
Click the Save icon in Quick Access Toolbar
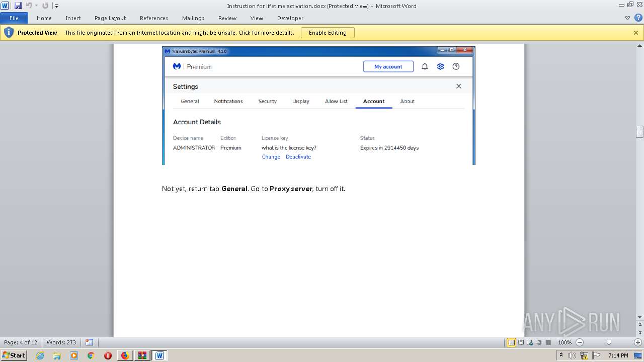pos(18,6)
